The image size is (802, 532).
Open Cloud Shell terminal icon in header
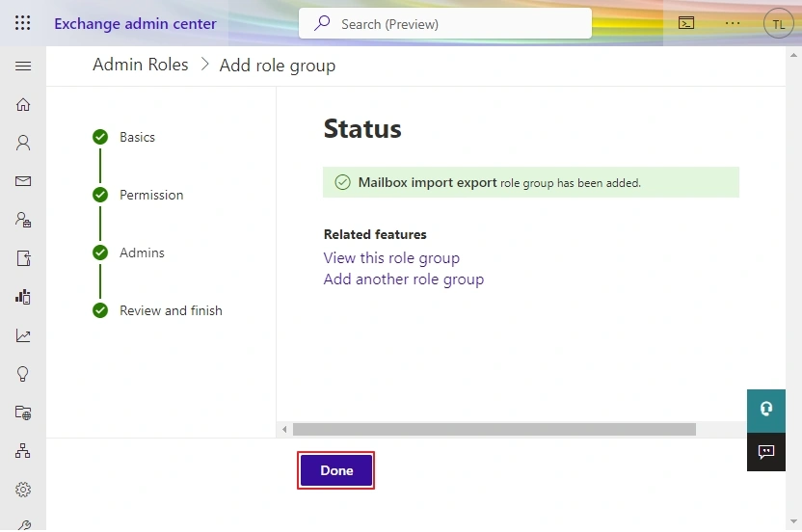click(x=686, y=23)
